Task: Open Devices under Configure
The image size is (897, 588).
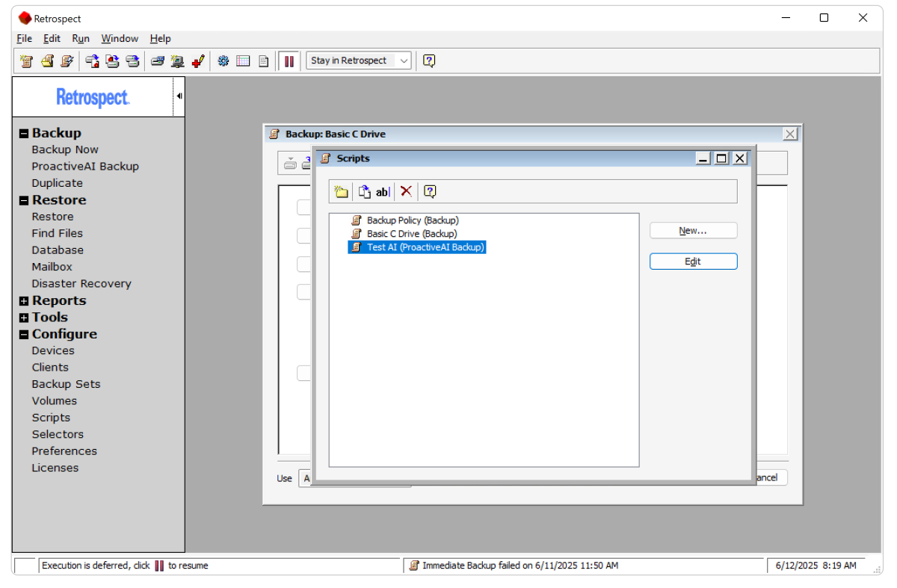Action: point(53,350)
